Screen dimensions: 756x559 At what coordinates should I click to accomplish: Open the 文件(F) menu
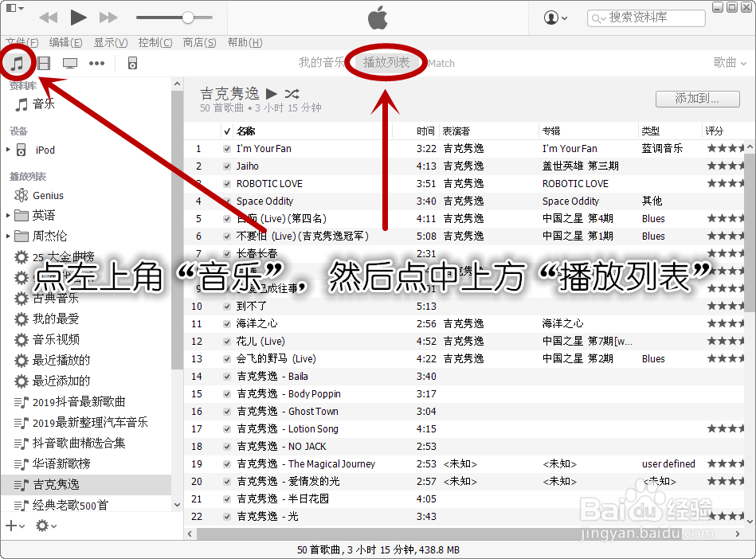(x=22, y=43)
